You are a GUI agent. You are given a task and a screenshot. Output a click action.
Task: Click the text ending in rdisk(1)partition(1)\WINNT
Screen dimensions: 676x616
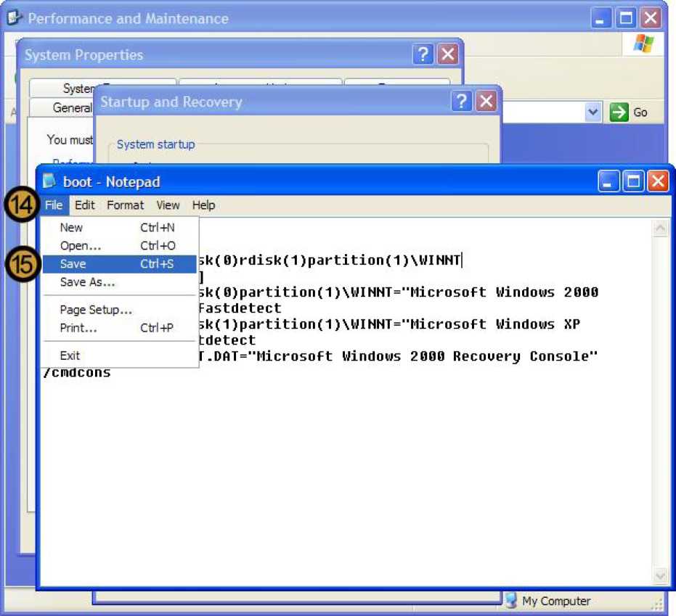330,260
